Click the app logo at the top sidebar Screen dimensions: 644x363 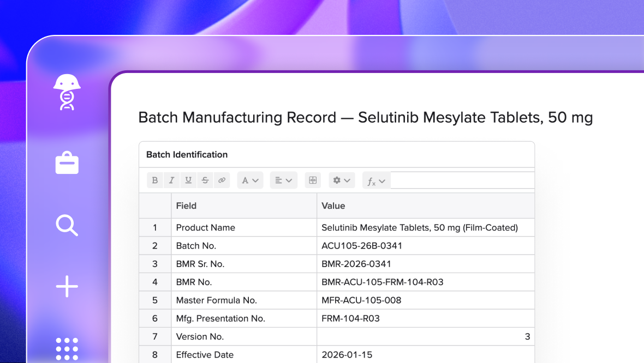(x=67, y=93)
